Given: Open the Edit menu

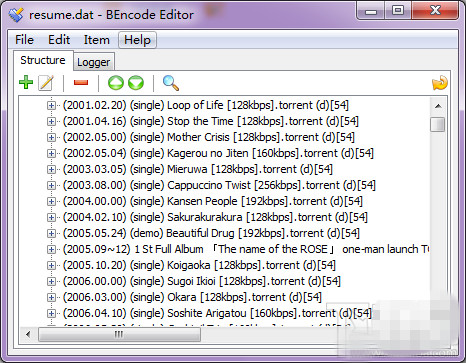Looking at the screenshot, I should coord(59,40).
